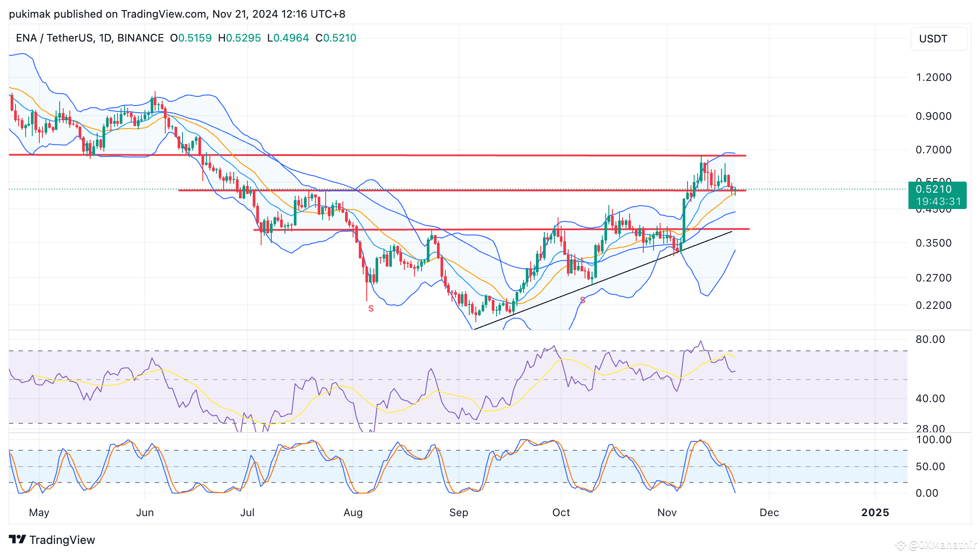Image resolution: width=980 pixels, height=555 pixels.
Task: Click the Oct label on time axis
Action: (561, 513)
